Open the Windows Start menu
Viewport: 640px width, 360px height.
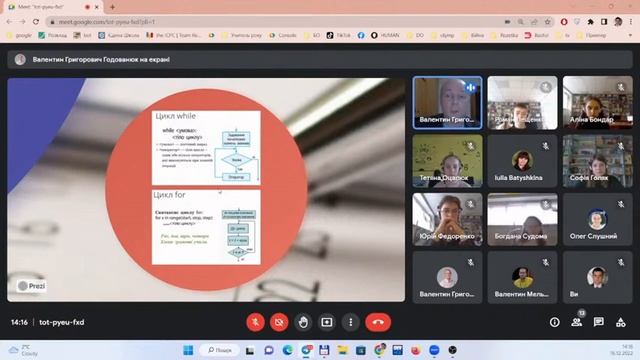[188, 350]
